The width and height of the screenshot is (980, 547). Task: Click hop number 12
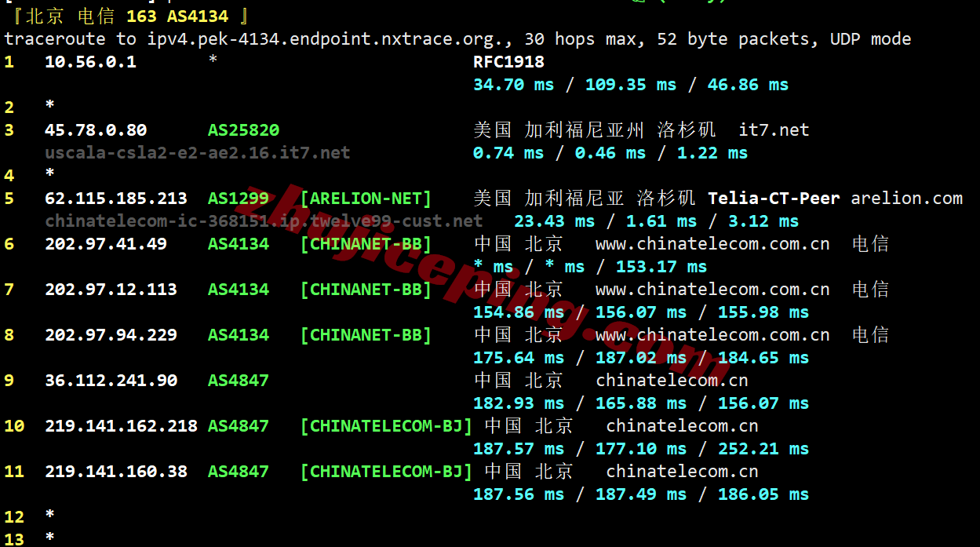[14, 517]
